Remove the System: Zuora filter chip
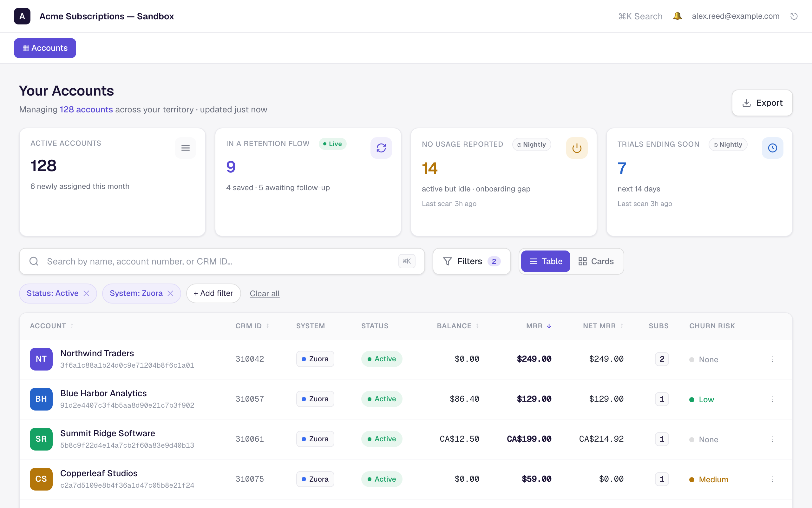 coord(170,293)
